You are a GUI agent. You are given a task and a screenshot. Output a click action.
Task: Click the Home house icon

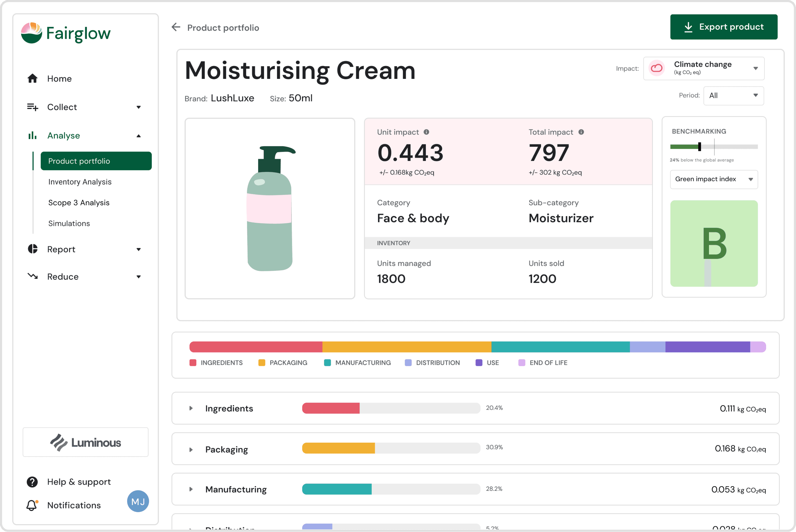pyautogui.click(x=33, y=78)
